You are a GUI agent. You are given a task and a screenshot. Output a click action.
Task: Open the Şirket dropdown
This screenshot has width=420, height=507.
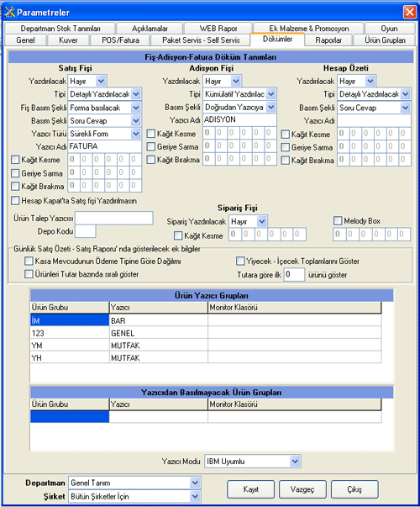coord(195,496)
